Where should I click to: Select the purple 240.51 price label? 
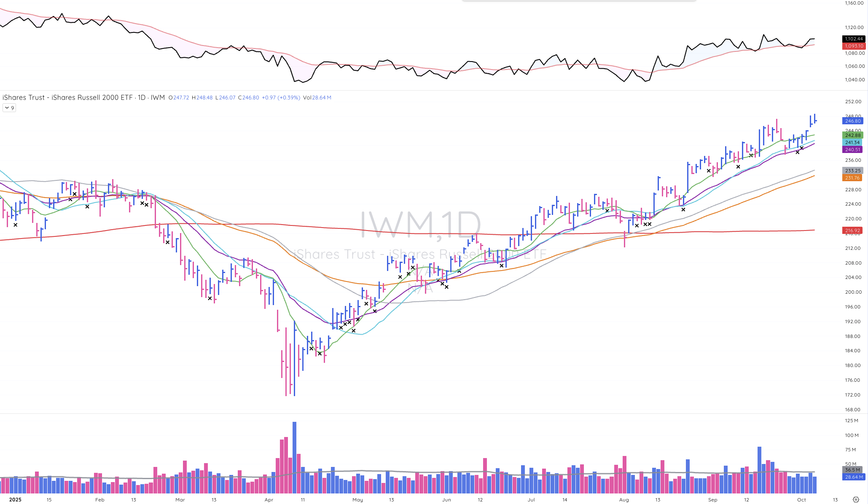coord(852,150)
